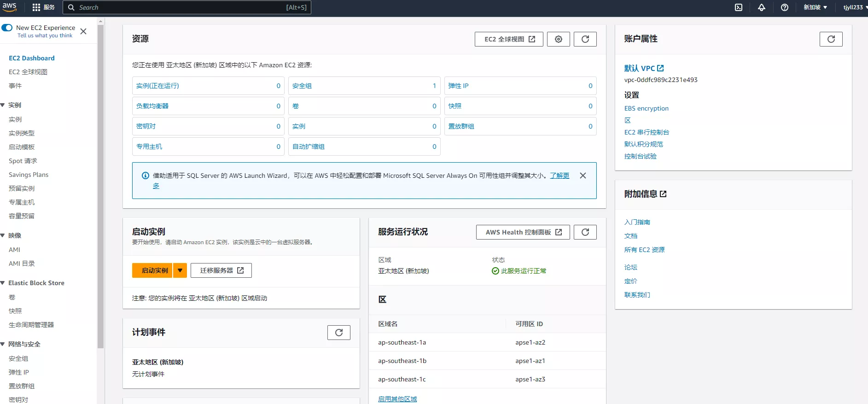
Task: Refresh the resources panel
Action: point(585,39)
